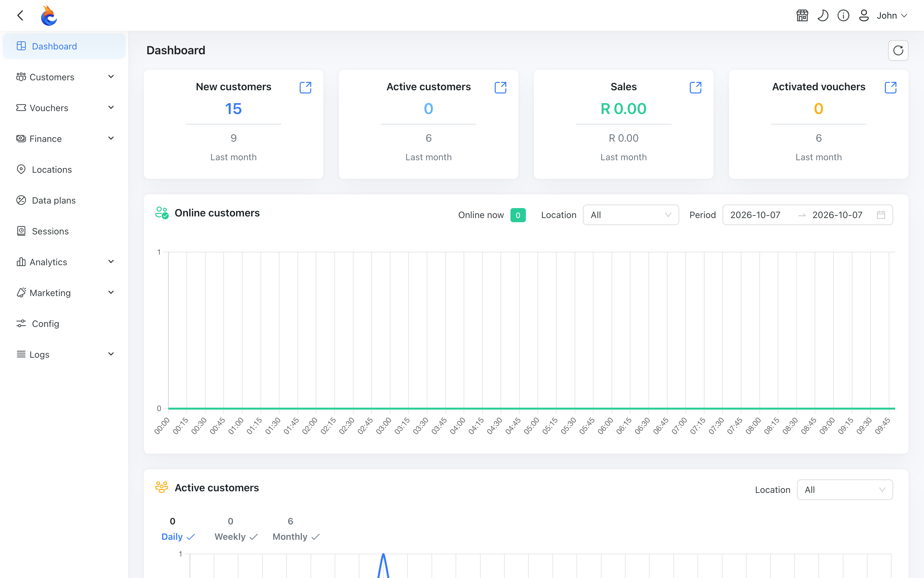Open Sales external link icon

click(x=696, y=88)
